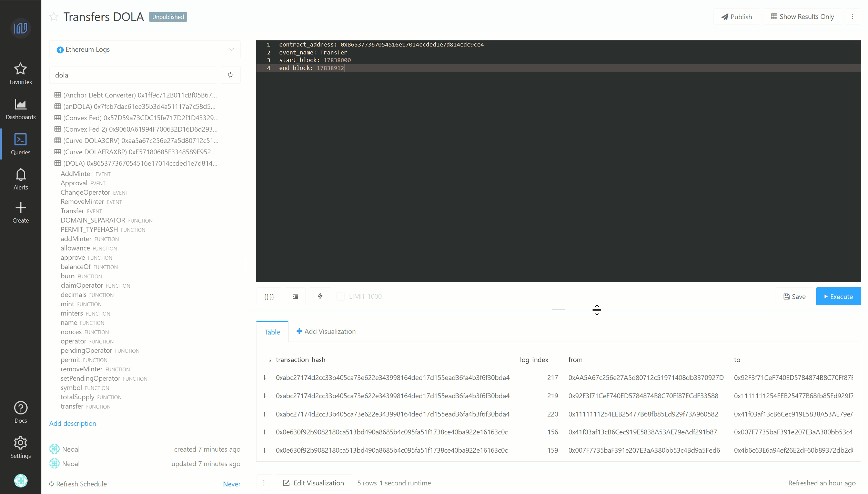Click the refresh schema icon
Screen dimensions: 868x494
tap(230, 75)
